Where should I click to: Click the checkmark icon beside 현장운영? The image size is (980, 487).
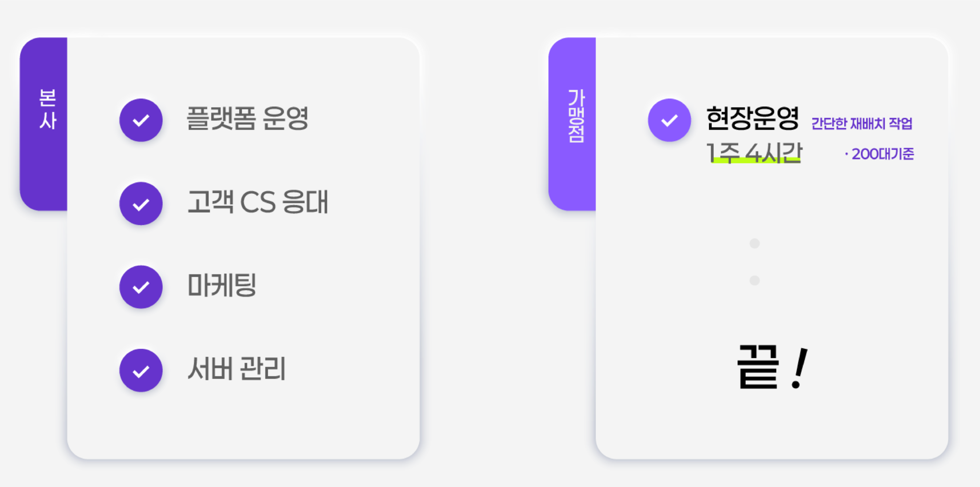669,120
